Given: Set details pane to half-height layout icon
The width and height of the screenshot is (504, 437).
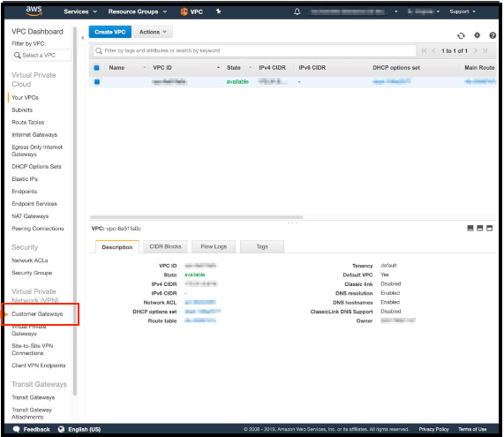Looking at the screenshot, I should tap(479, 228).
